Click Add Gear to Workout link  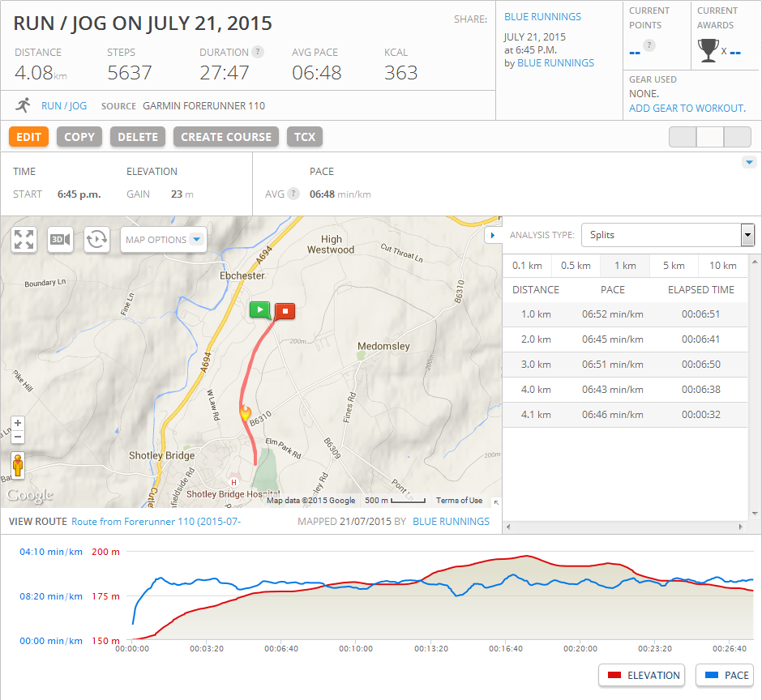[x=687, y=108]
